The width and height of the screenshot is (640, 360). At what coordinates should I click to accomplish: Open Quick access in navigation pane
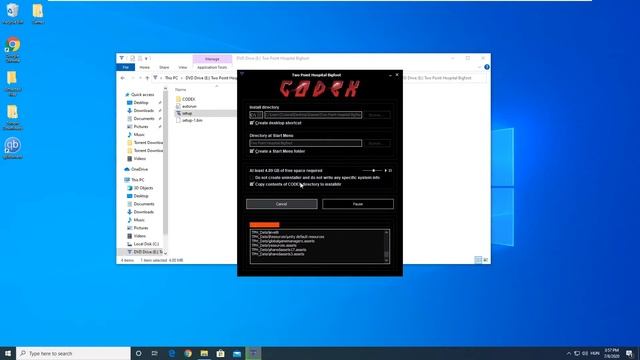coord(142,94)
